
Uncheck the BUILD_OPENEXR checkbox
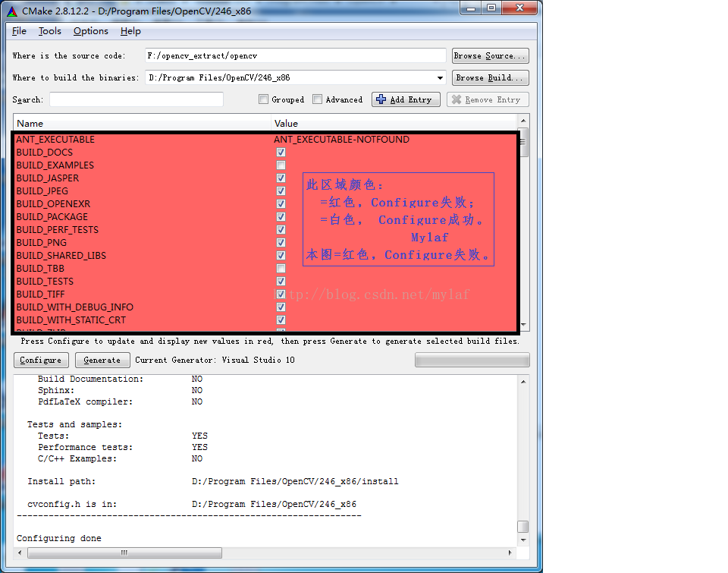281,204
